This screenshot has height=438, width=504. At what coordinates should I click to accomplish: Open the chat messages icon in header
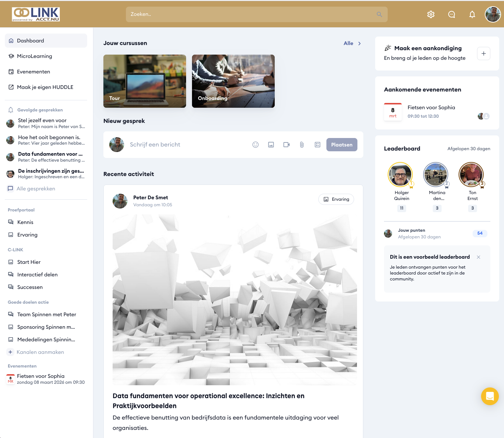tap(452, 14)
